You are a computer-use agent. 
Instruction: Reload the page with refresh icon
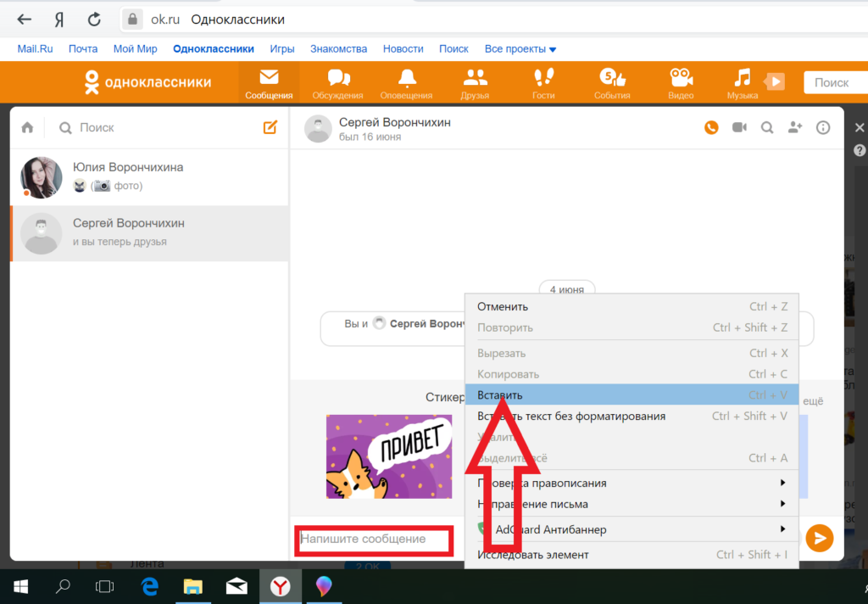pos(94,20)
